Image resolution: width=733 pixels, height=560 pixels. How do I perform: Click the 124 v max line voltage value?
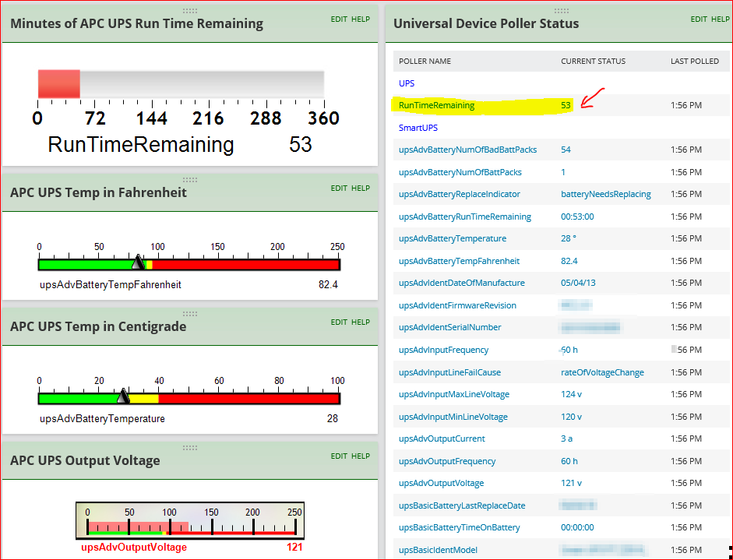point(571,395)
